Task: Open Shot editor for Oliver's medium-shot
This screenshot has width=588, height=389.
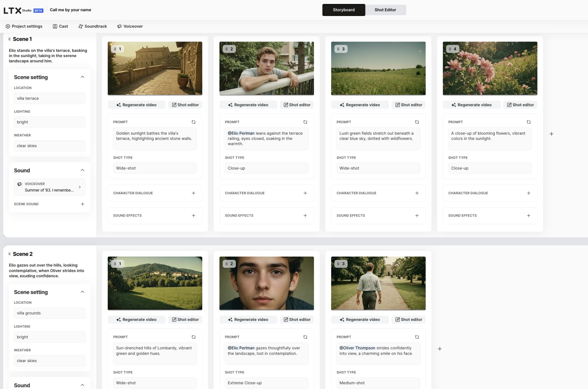Action: (x=408, y=319)
